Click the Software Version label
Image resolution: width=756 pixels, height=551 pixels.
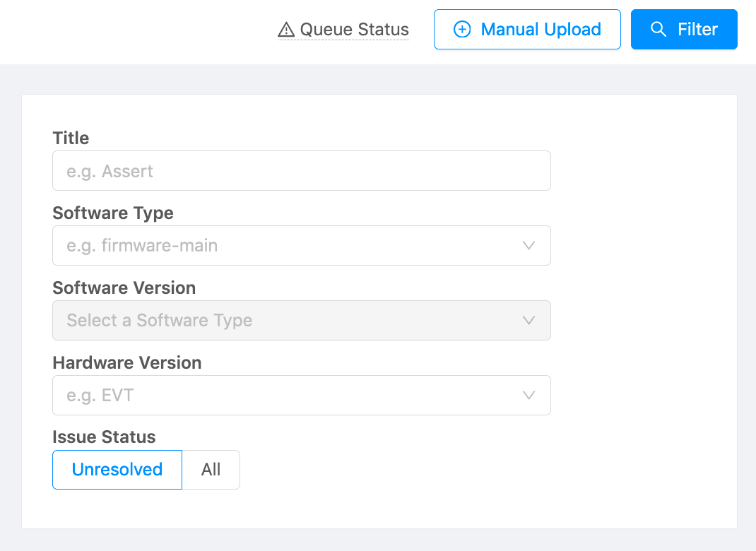tap(124, 288)
